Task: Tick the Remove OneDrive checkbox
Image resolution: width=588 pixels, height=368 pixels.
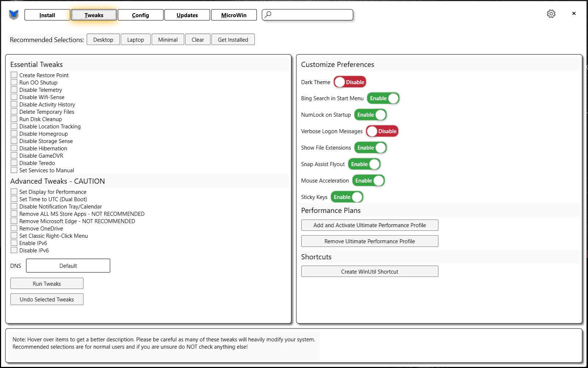Action: (x=14, y=228)
